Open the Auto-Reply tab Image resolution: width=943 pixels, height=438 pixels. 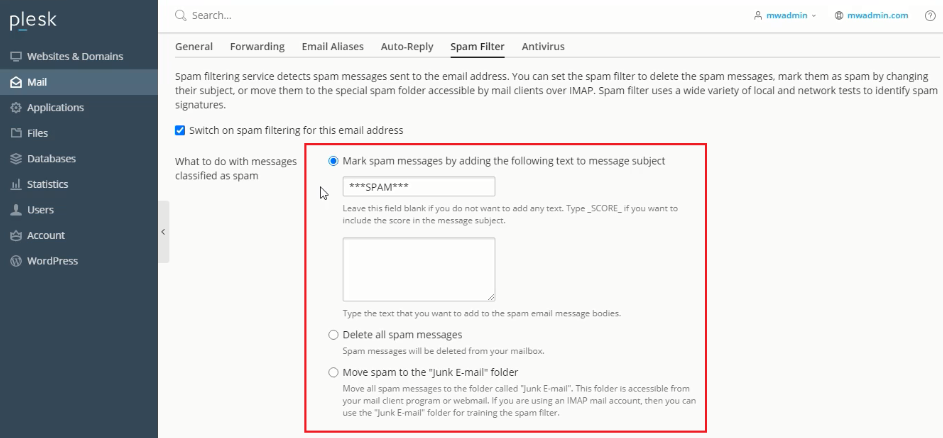(x=407, y=46)
